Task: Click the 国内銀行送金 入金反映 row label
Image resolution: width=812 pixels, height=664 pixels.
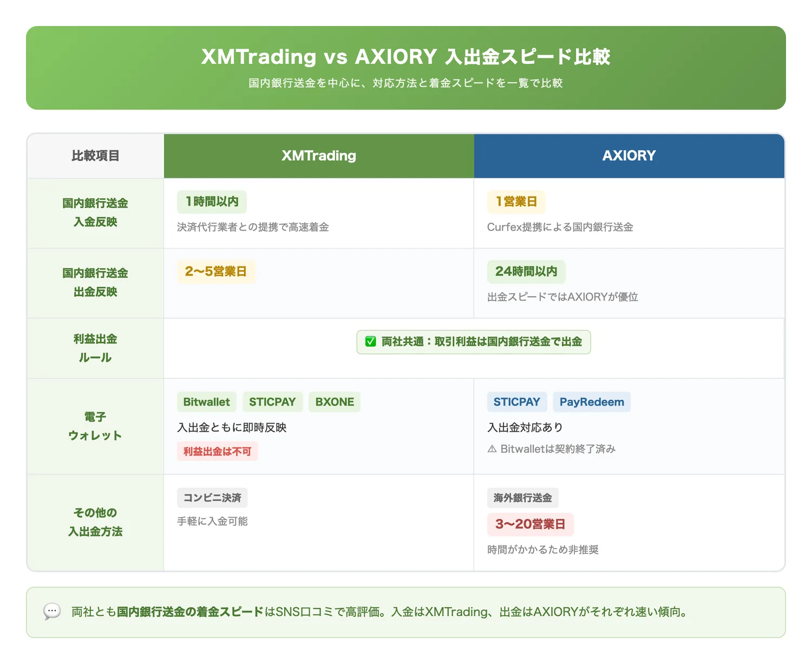Action: [95, 212]
